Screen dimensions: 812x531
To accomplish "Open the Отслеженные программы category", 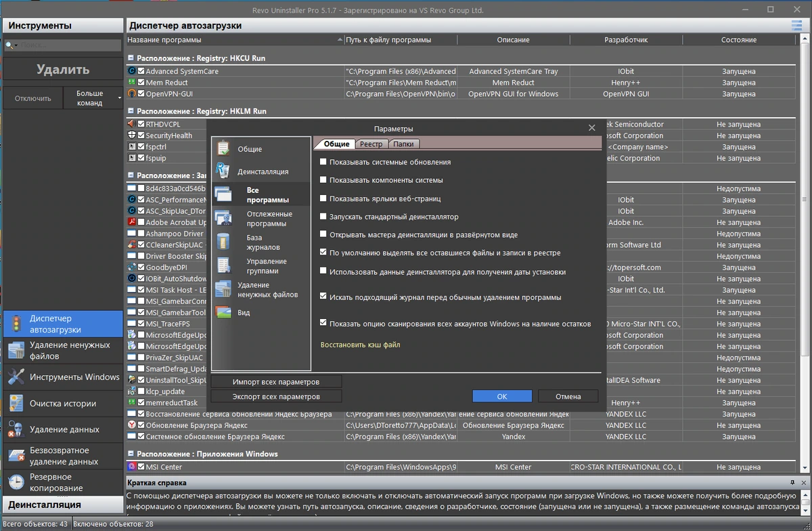I will pyautogui.click(x=261, y=219).
